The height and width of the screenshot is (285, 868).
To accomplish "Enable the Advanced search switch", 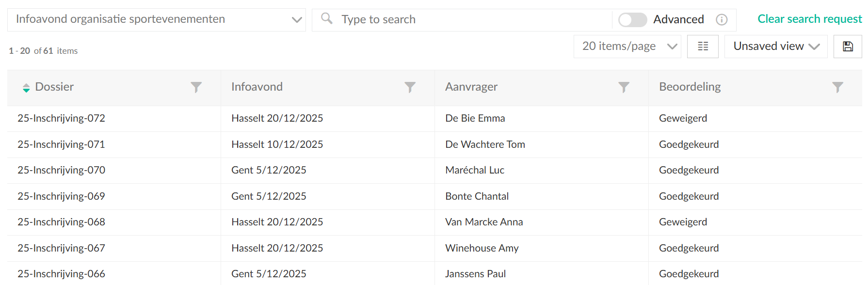I will (x=632, y=19).
